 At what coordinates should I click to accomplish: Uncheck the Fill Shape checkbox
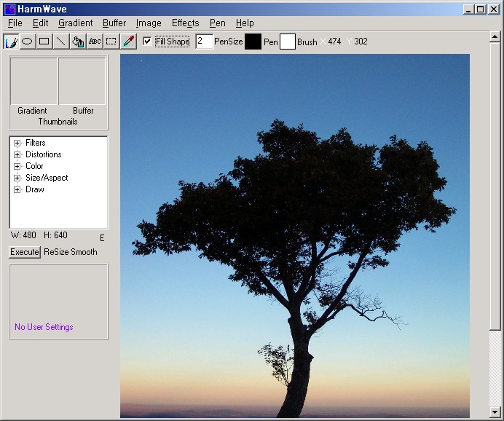click(x=148, y=42)
